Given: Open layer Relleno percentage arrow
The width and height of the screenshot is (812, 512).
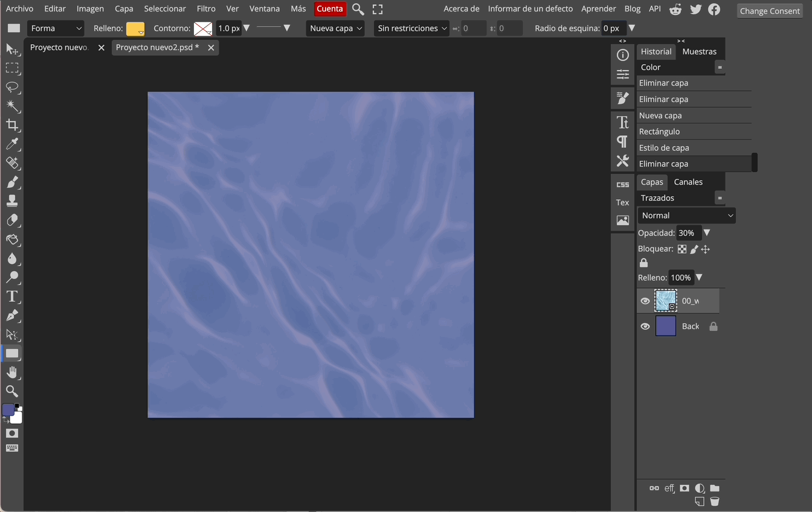Looking at the screenshot, I should [x=699, y=278].
